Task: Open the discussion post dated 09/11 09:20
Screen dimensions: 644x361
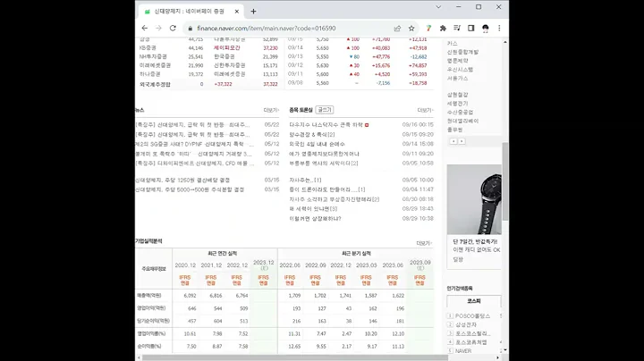Action: click(x=324, y=154)
